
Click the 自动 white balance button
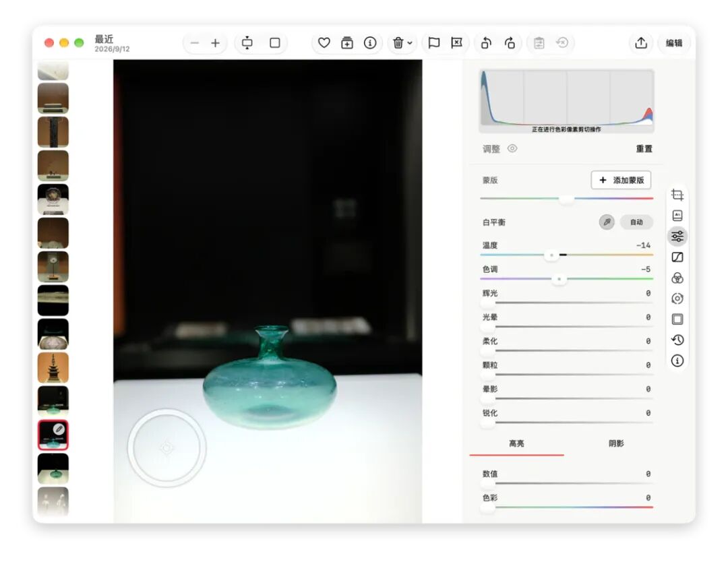[636, 222]
